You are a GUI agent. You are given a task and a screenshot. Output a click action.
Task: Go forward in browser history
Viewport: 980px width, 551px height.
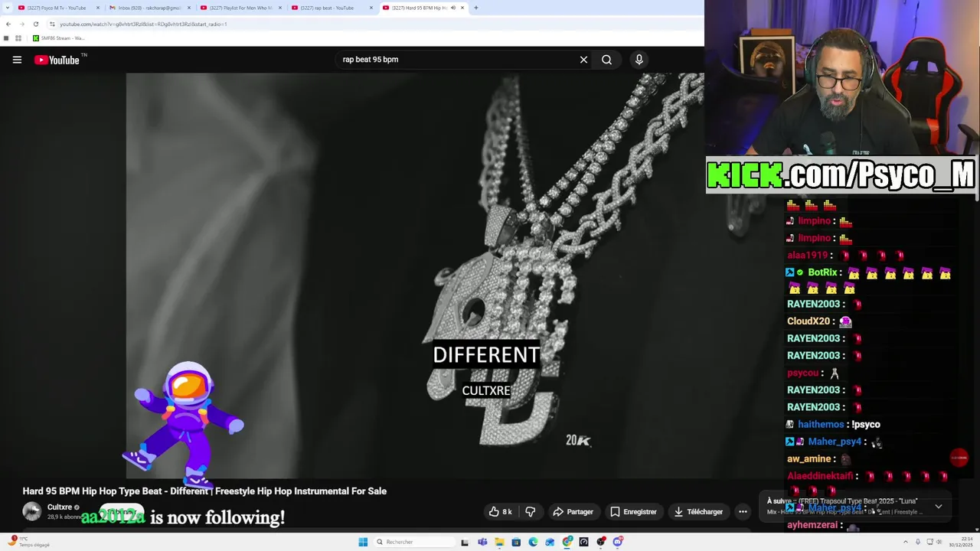21,24
